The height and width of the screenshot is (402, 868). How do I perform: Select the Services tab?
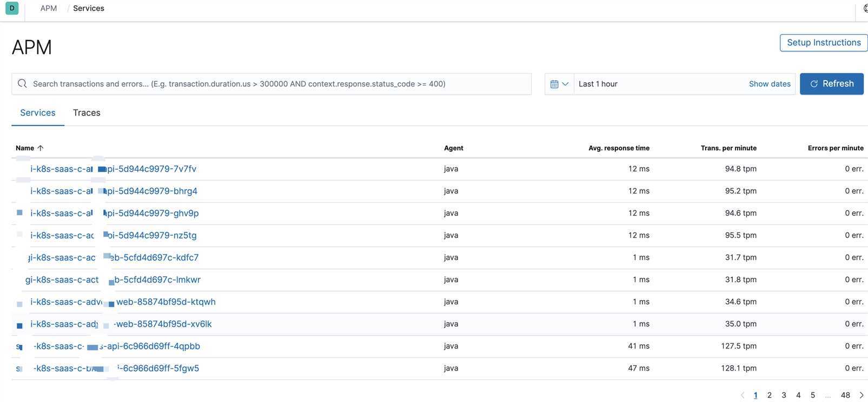pyautogui.click(x=38, y=113)
